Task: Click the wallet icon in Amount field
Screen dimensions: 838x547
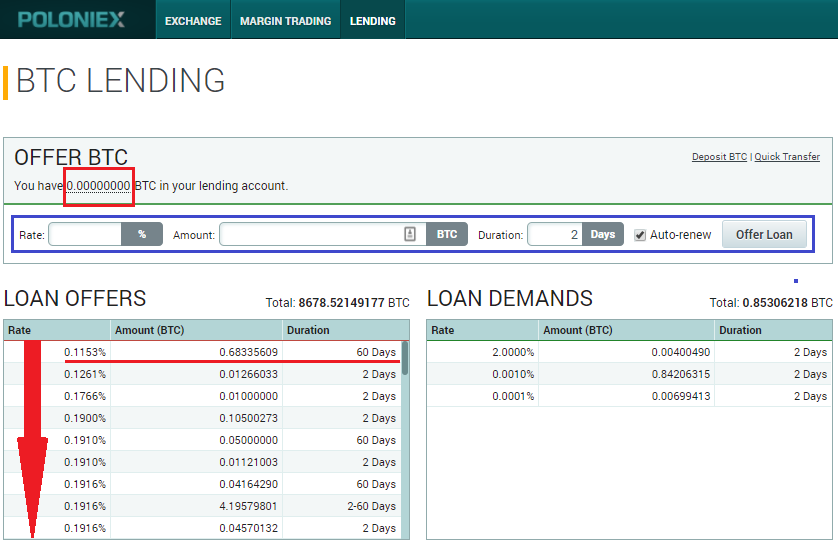Action: pyautogui.click(x=410, y=234)
